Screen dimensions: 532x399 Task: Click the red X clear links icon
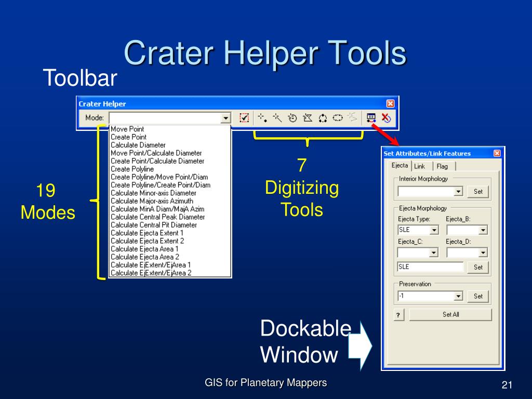coord(386,118)
